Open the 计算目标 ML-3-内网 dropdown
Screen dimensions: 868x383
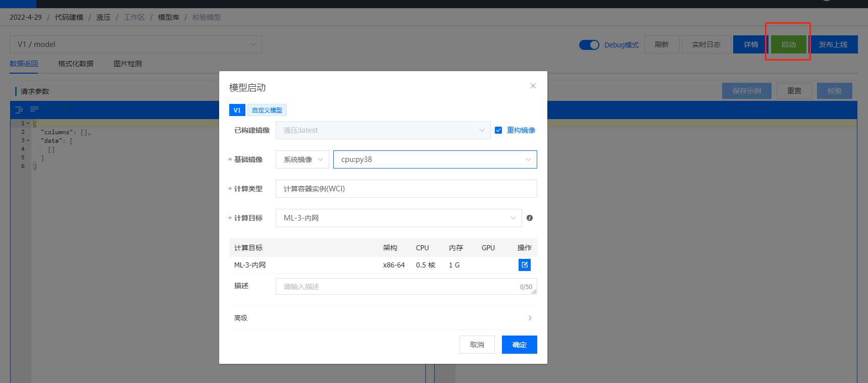click(398, 218)
